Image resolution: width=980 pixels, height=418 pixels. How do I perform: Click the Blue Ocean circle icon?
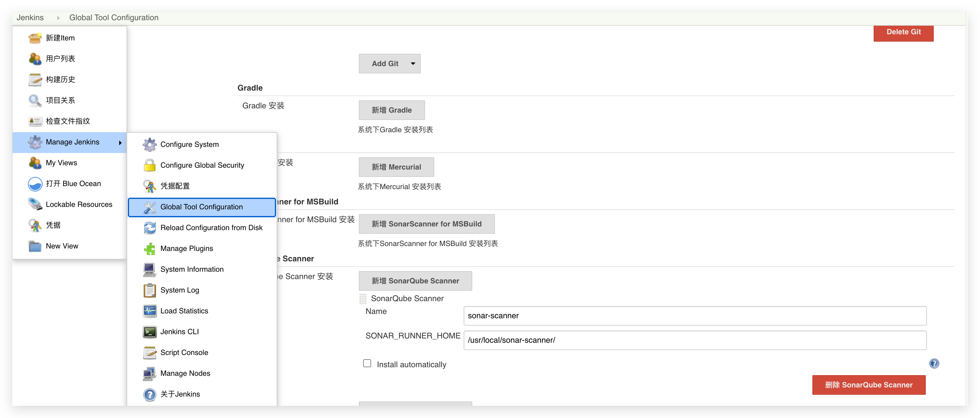[x=35, y=184]
